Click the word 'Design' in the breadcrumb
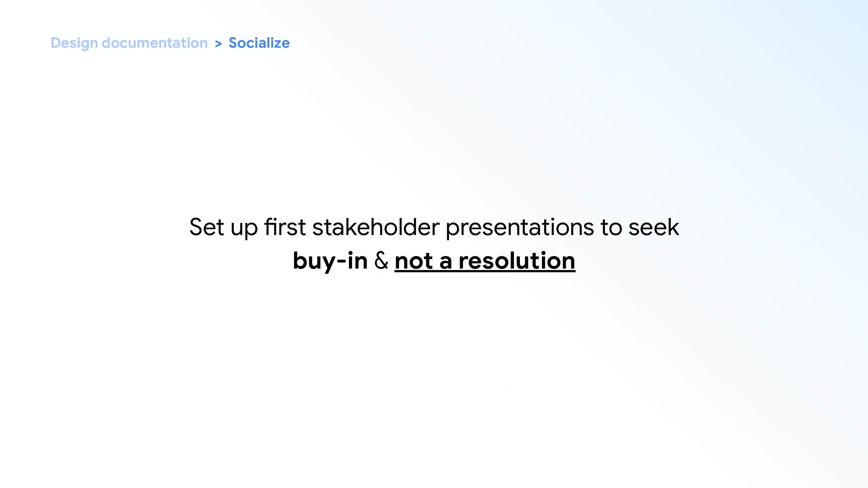This screenshot has height=488, width=868. click(x=74, y=43)
